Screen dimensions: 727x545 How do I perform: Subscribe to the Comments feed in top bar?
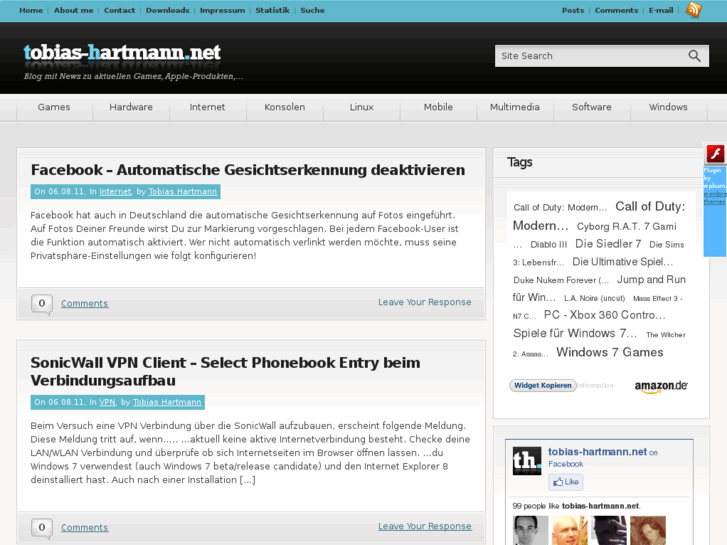pyautogui.click(x=616, y=10)
